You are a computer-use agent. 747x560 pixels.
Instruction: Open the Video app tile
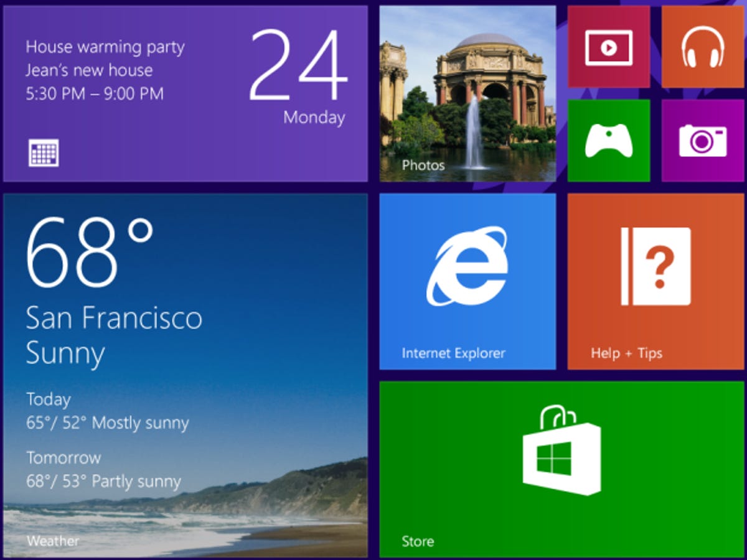(x=608, y=47)
